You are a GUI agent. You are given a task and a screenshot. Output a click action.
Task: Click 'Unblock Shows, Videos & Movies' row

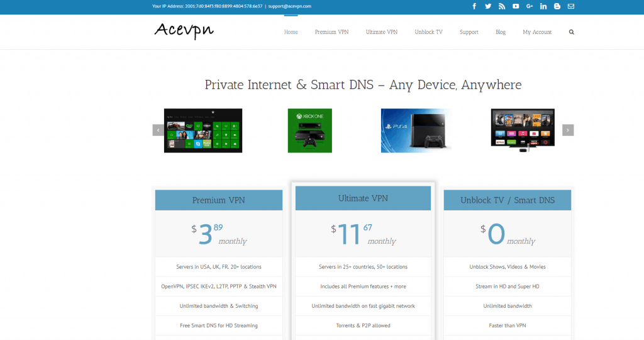(x=508, y=267)
